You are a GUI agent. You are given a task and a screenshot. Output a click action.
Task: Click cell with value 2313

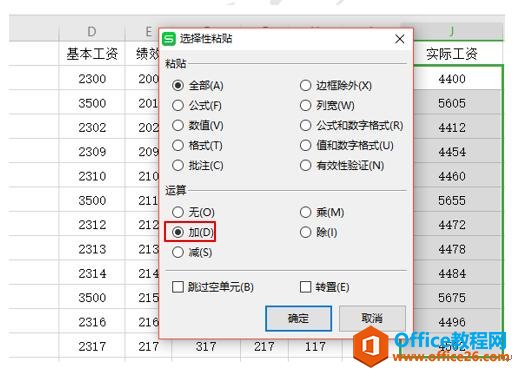point(92,249)
